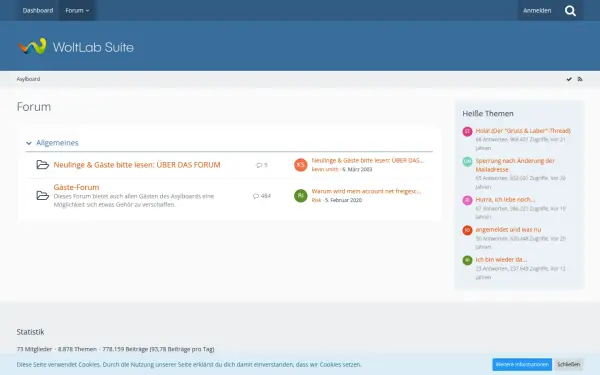
Task: Open hot topic Sperrung nach Änderung der Mailadresse
Action: (515, 165)
